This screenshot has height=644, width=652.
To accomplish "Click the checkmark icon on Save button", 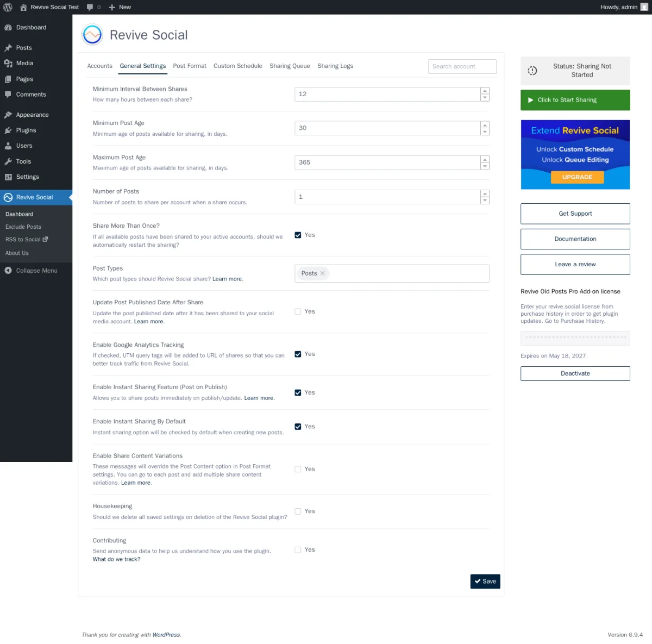I will point(478,581).
